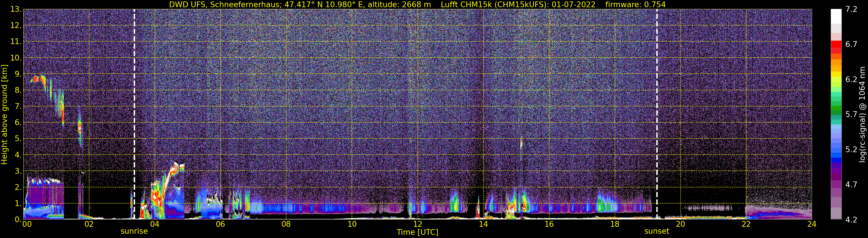Click the time axis tick label '16'
868x238 pixels.
(x=549, y=224)
